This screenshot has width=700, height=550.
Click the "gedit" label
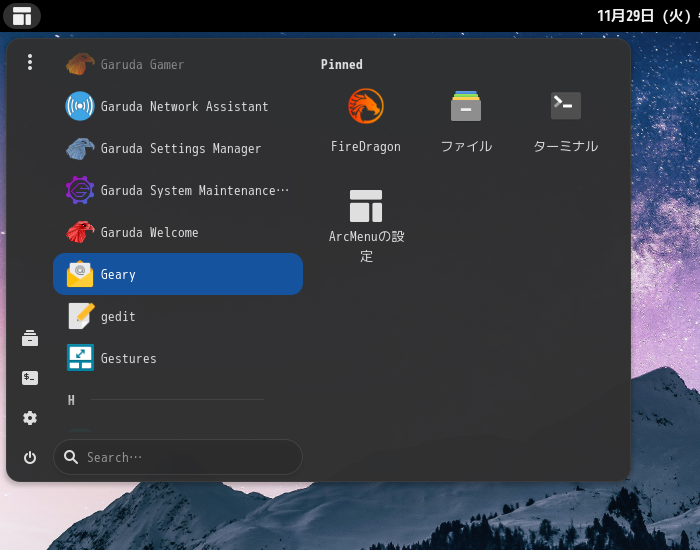pyautogui.click(x=118, y=317)
